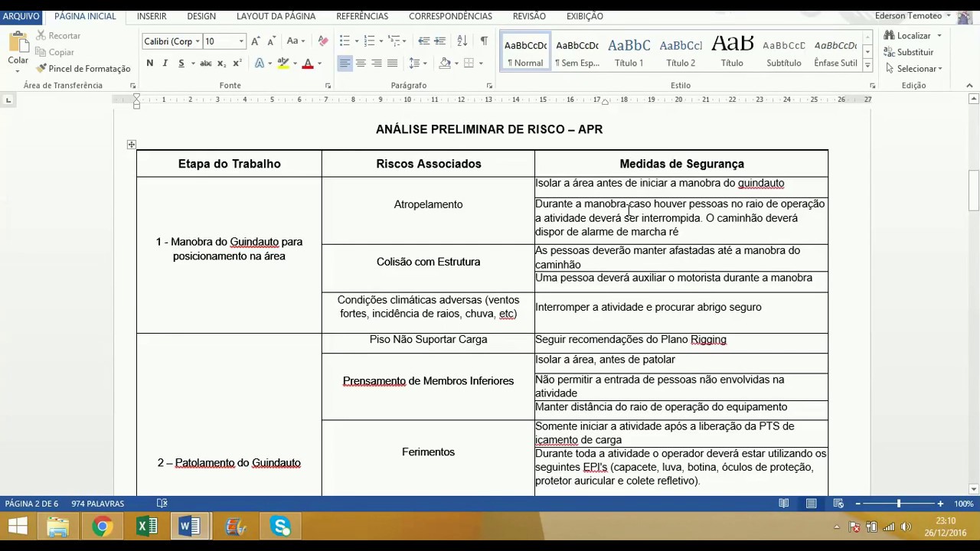This screenshot has height=551, width=980.
Task: Click the multilevel list icon
Action: pyautogui.click(x=394, y=41)
